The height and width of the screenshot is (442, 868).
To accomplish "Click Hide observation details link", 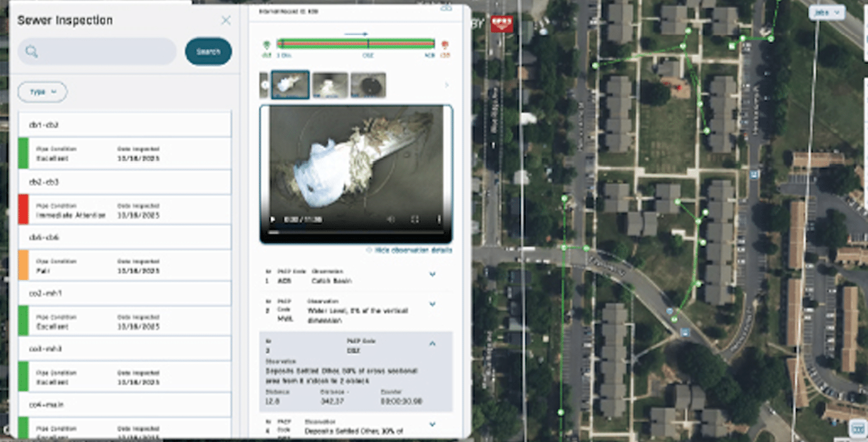I will 409,250.
